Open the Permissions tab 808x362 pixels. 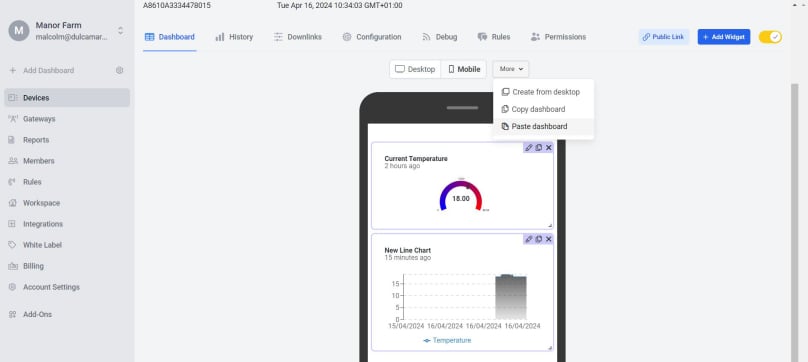(558, 37)
